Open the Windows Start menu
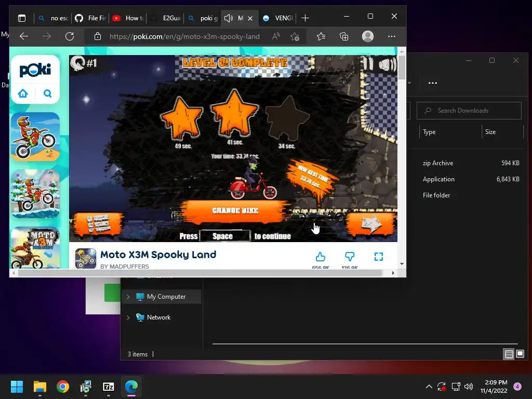Viewport: 532px width, 399px height. coord(17,387)
